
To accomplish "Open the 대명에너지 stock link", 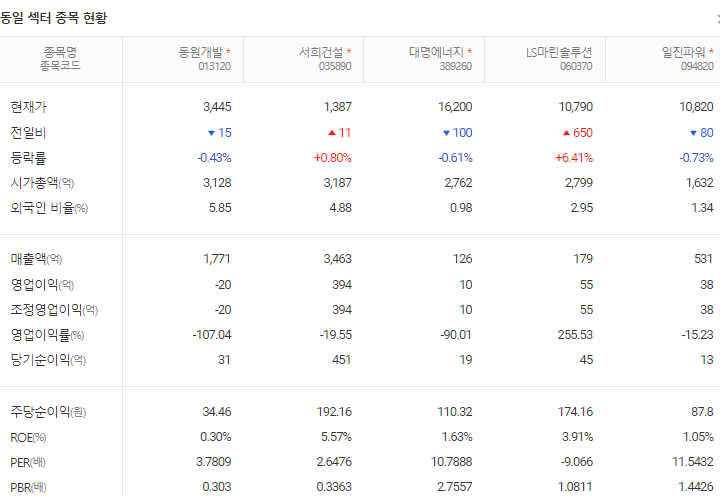I will click(x=436, y=52).
